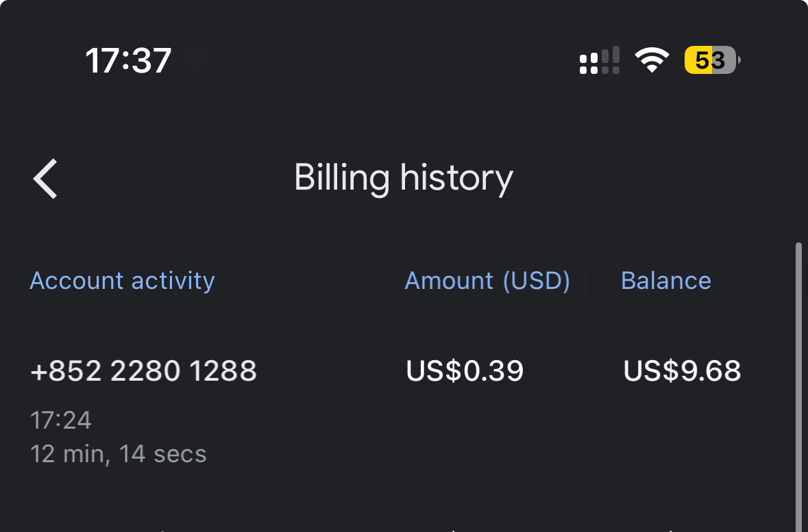
Task: Sort by Balance column header
Action: tap(665, 281)
